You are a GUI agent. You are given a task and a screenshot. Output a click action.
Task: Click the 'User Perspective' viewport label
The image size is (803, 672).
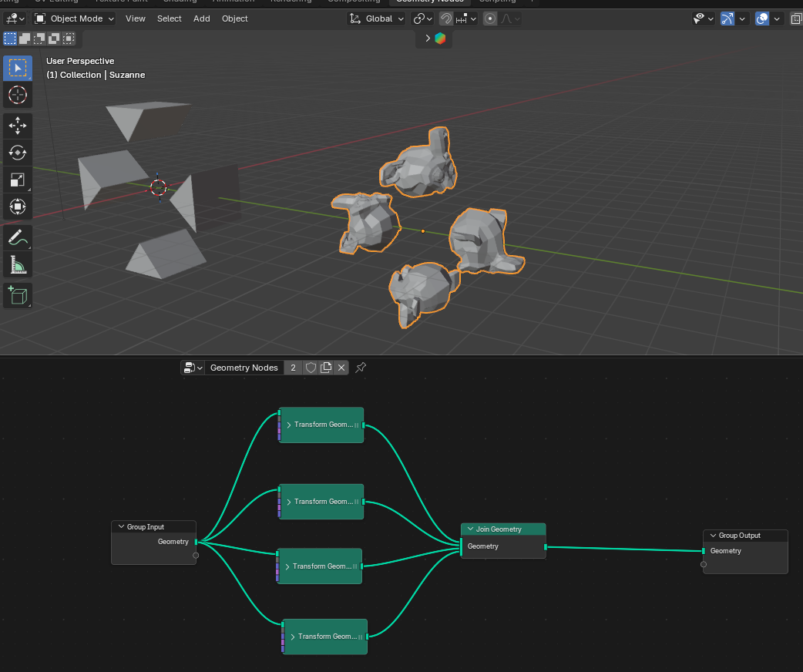tap(80, 61)
